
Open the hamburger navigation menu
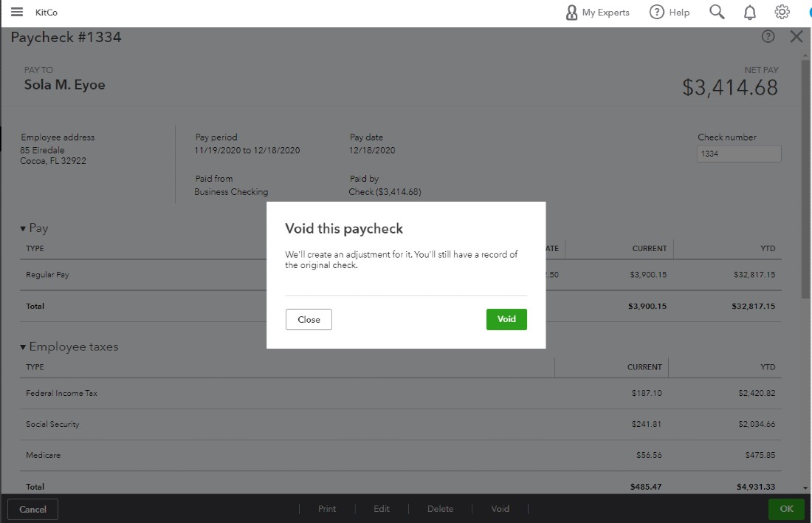point(17,12)
